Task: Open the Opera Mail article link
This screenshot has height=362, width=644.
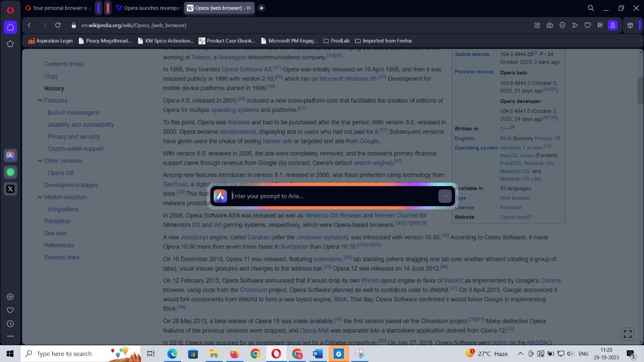Action: [x=314, y=330]
